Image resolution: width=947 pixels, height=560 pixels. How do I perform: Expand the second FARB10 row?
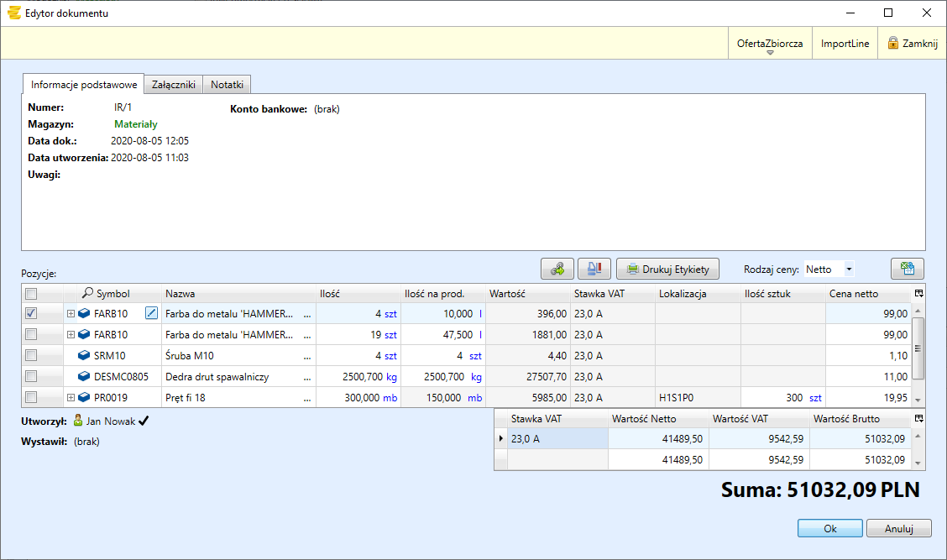[71, 335]
